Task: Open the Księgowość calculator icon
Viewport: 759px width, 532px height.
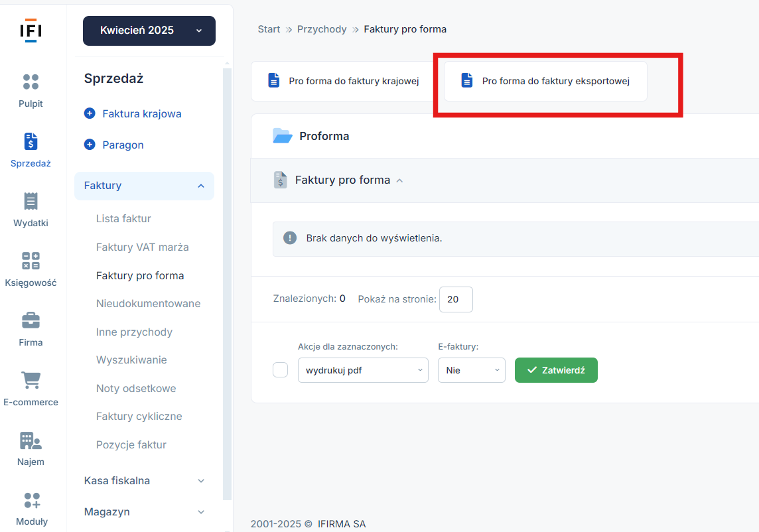Action: (31, 261)
